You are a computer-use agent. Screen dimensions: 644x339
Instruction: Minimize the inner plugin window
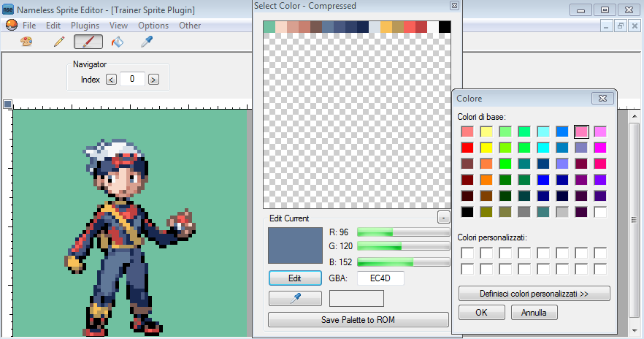(606, 26)
